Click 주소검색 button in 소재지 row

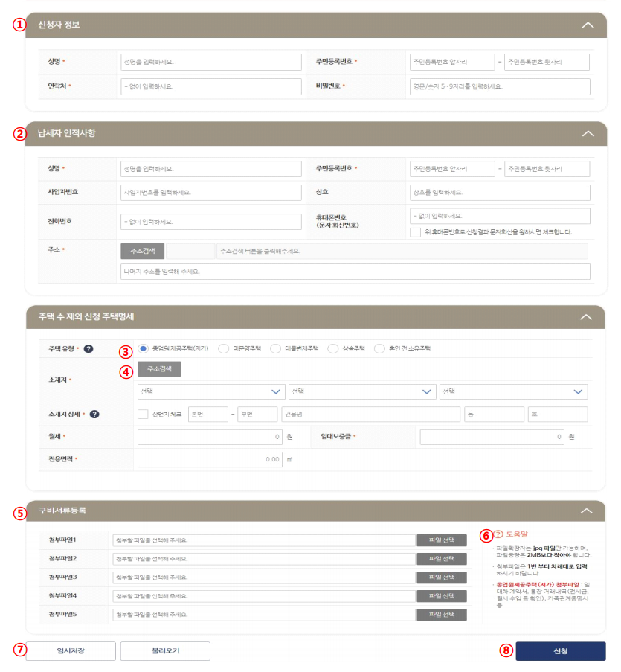click(x=159, y=369)
